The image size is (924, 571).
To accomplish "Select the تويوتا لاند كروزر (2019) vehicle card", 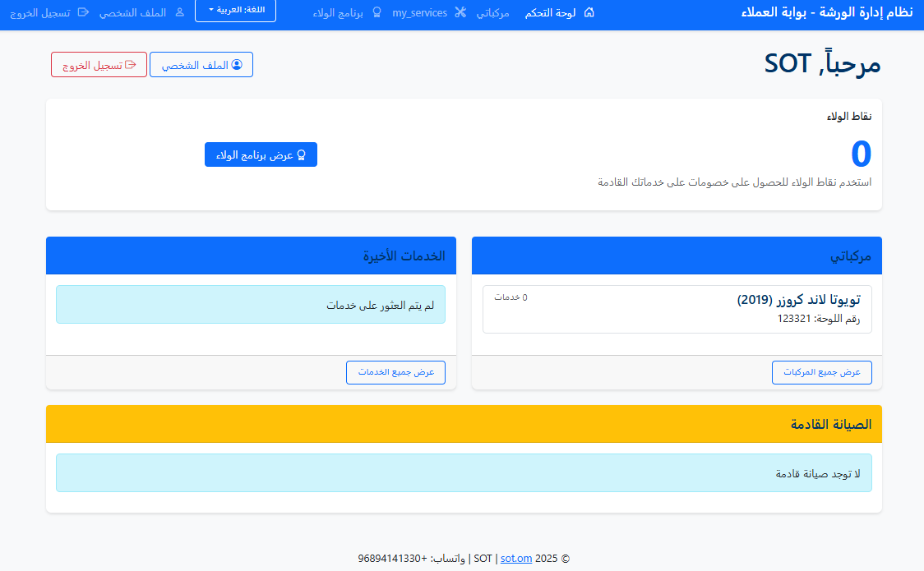I will 677,310.
